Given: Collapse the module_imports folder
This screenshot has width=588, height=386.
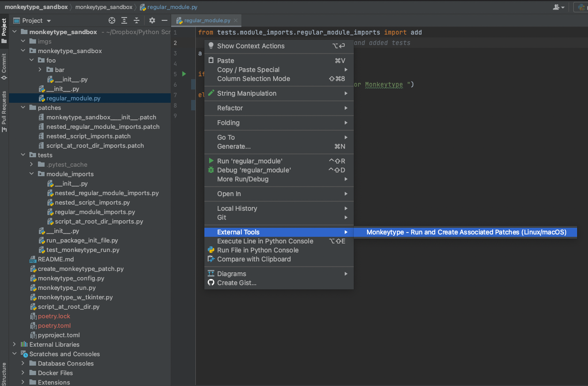Looking at the screenshot, I should [31, 174].
